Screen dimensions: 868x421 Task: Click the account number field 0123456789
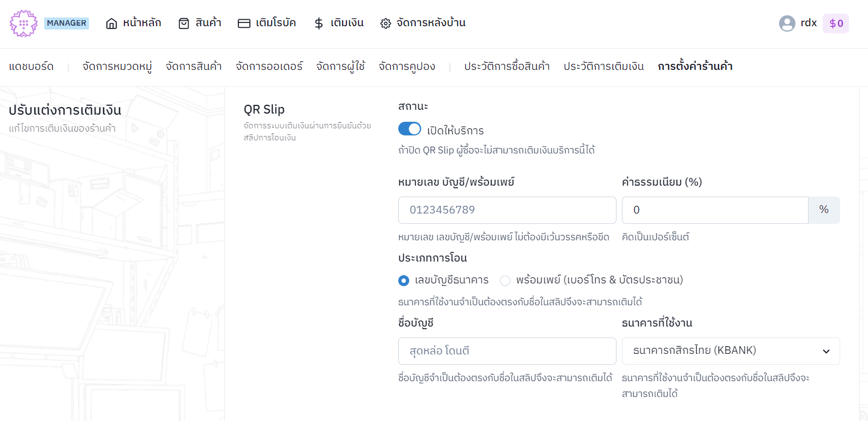click(x=507, y=210)
